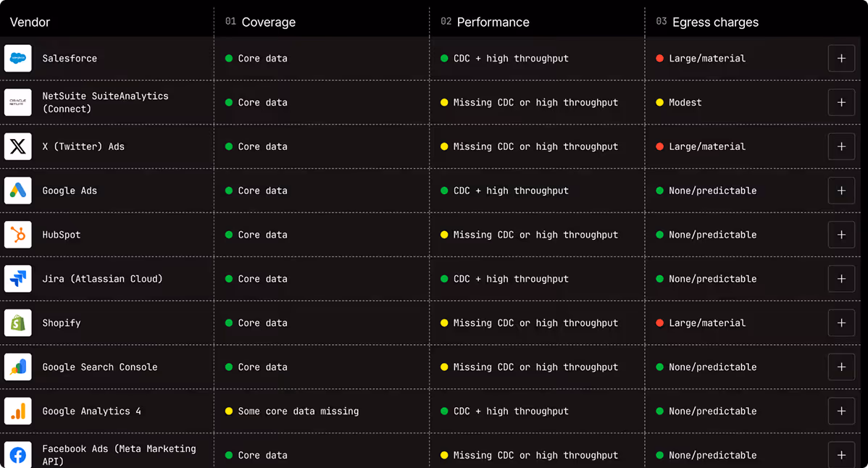Click the Oracle NetSuite logo icon
The height and width of the screenshot is (468, 868).
pyautogui.click(x=17, y=102)
